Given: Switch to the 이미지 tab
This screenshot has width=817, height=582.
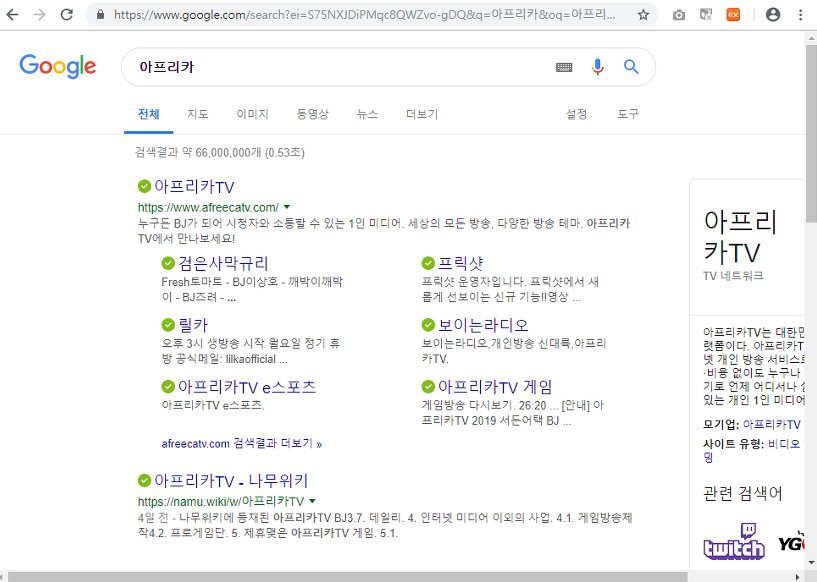Looking at the screenshot, I should pyautogui.click(x=252, y=114).
